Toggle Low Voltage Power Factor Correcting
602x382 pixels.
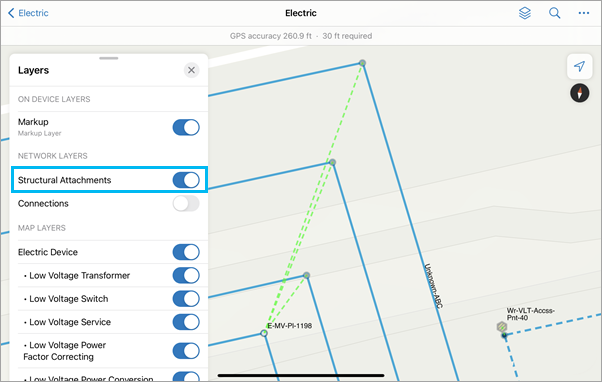pyautogui.click(x=186, y=351)
